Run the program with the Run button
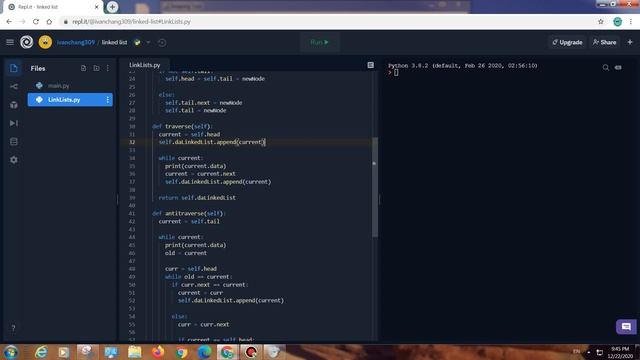Image resolution: width=640 pixels, height=360 pixels. coord(319,42)
